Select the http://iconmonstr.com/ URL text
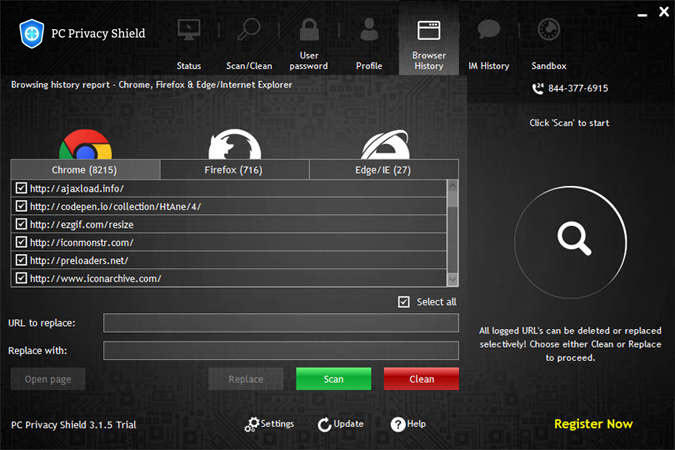The width and height of the screenshot is (675, 450). point(82,243)
